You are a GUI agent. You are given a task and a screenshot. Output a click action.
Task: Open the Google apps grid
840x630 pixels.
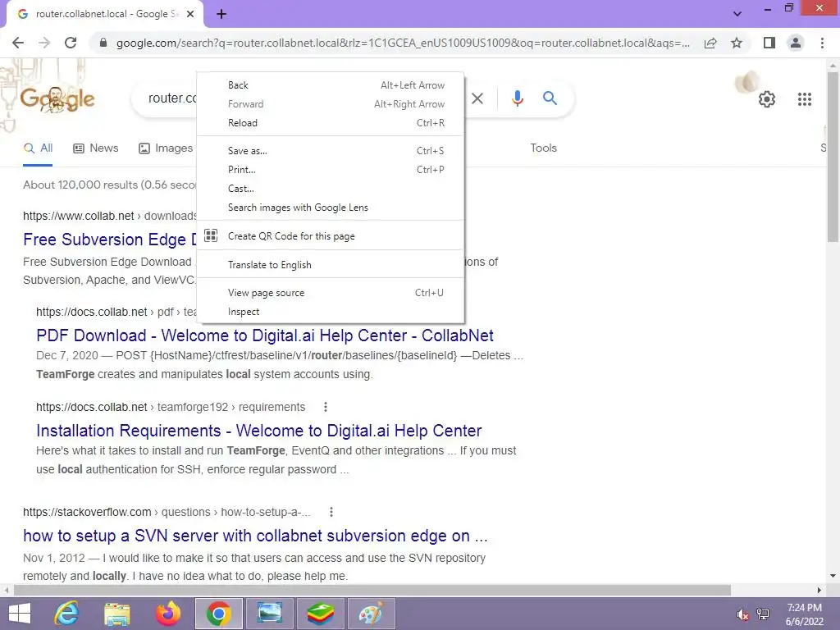[x=804, y=99]
